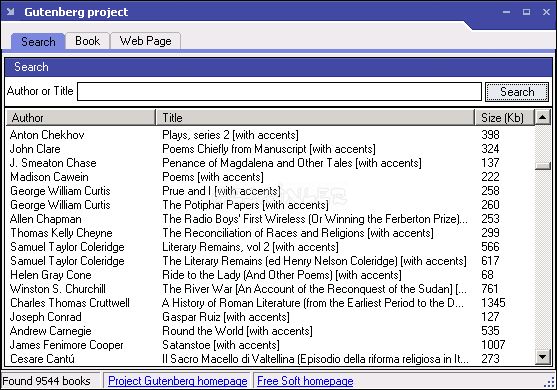
Task: Sort by the Size (Kb) column header
Action: tap(504, 118)
